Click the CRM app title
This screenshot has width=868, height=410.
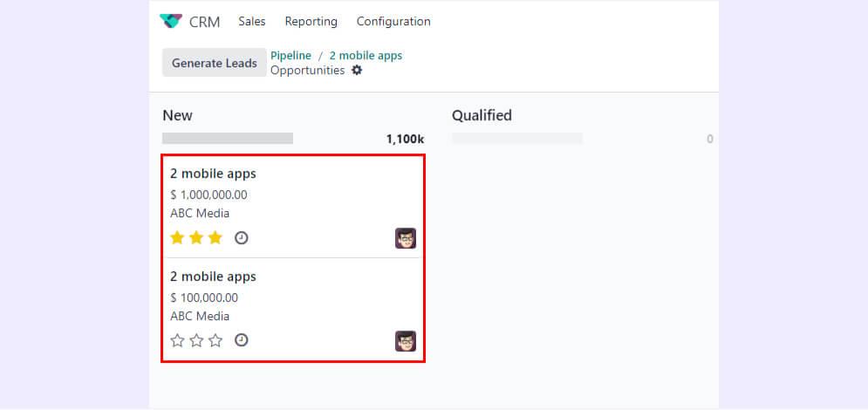point(204,22)
